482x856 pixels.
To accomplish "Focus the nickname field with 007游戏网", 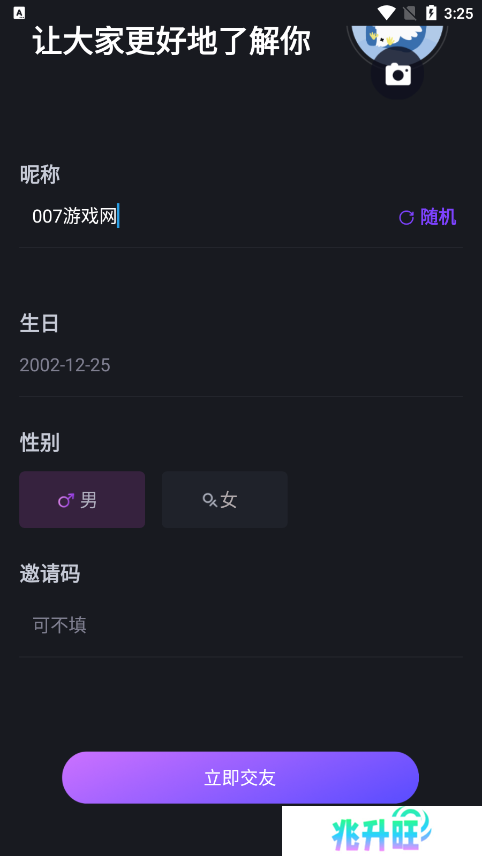I will pyautogui.click(x=207, y=217).
